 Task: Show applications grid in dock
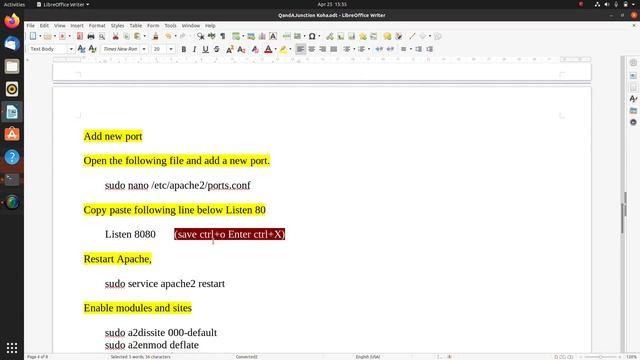click(x=12, y=348)
